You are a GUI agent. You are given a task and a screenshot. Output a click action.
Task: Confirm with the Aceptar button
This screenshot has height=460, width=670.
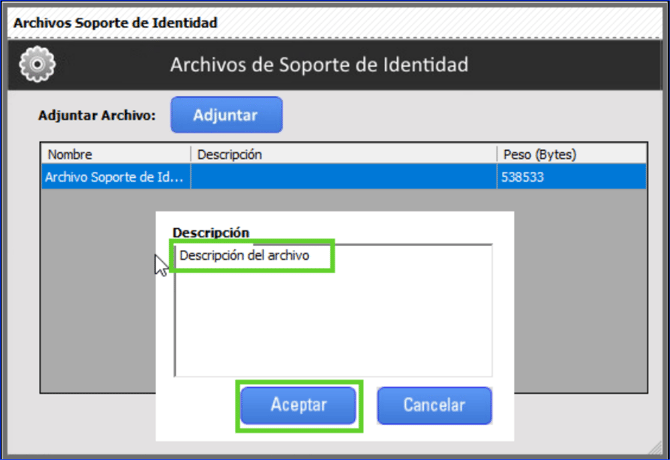point(299,405)
